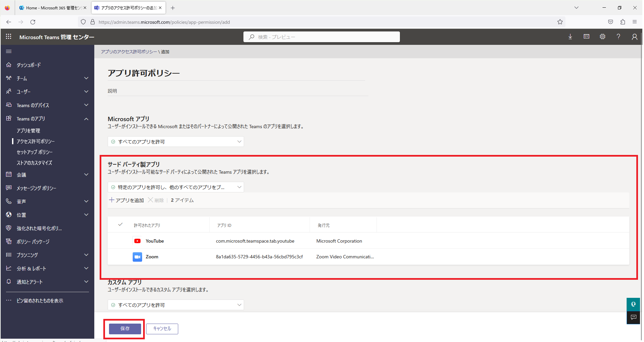The width and height of the screenshot is (644, 342).
Task: Open メッセージング ポリシー menu item
Action: click(x=36, y=188)
